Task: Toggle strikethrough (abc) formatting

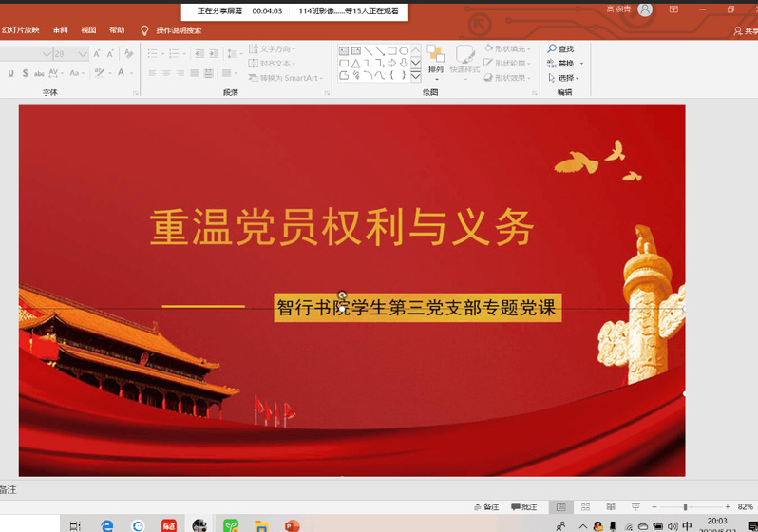Action: (x=41, y=73)
